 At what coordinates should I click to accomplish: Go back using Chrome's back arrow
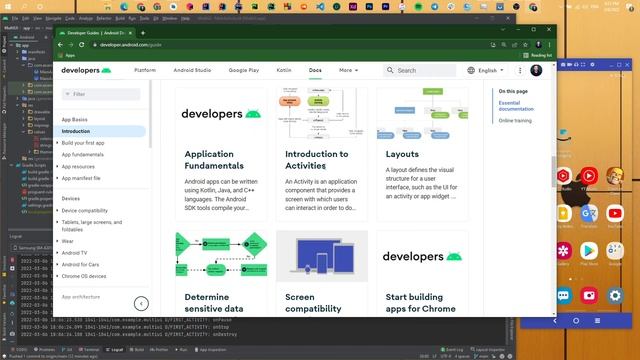pyautogui.click(x=60, y=45)
